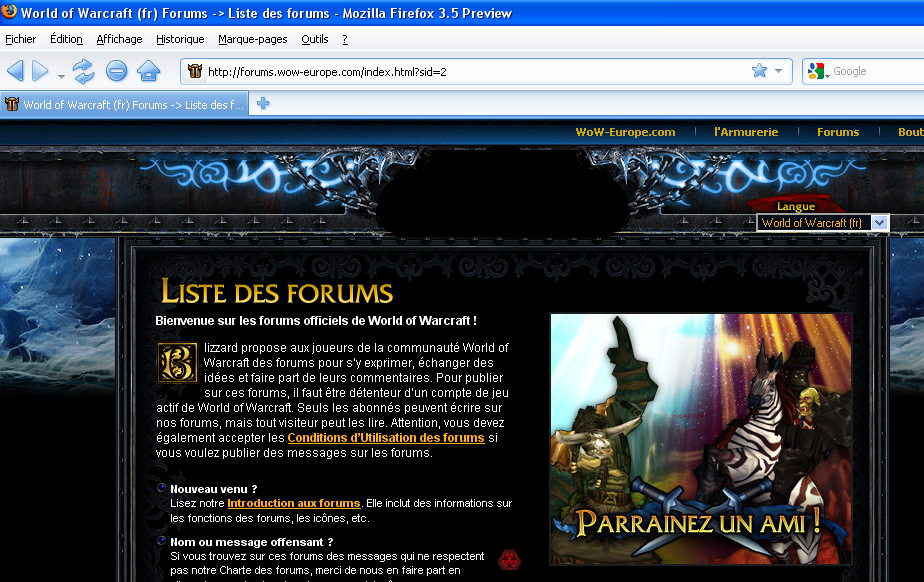Click the ornate B drop cap icon
The height and width of the screenshot is (582, 924).
pos(177,362)
